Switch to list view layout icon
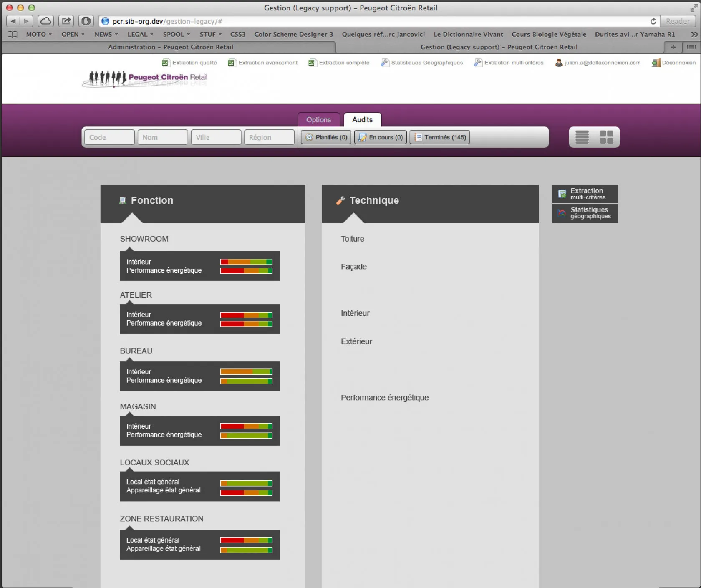701x588 pixels. 582,137
